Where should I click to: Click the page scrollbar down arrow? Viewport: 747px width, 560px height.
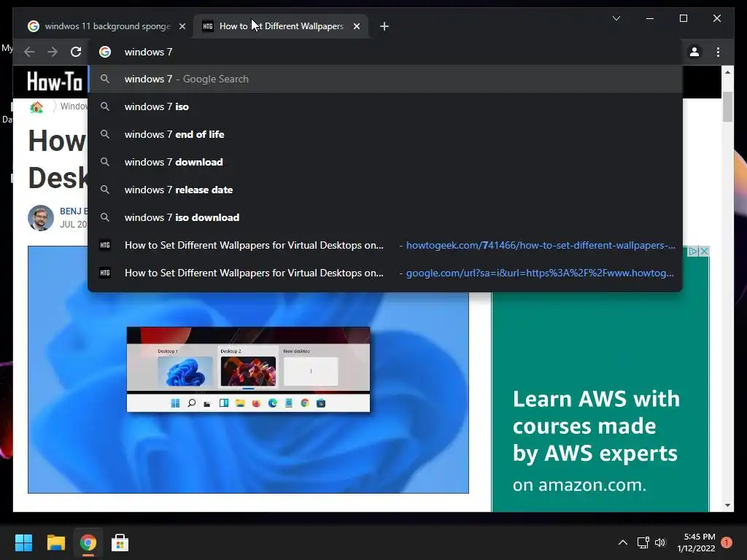click(x=727, y=505)
